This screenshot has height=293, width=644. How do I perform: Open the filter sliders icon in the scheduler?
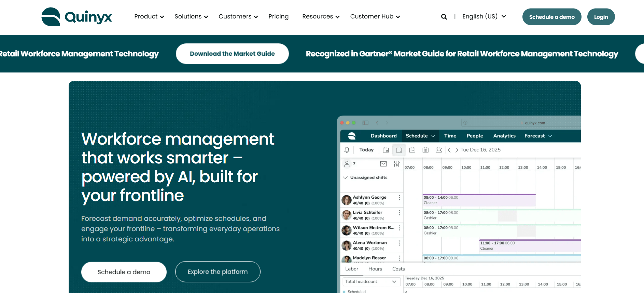[396, 164]
